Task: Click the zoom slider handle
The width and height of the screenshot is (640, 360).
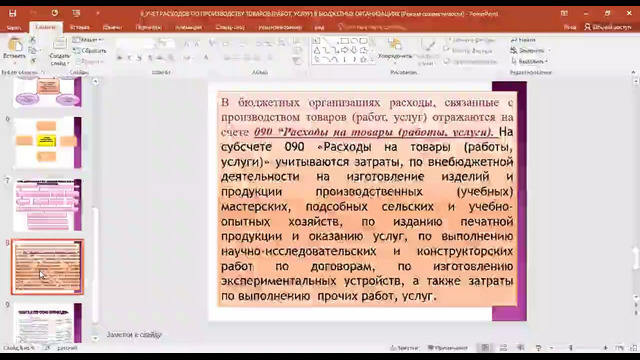Action: (570, 348)
